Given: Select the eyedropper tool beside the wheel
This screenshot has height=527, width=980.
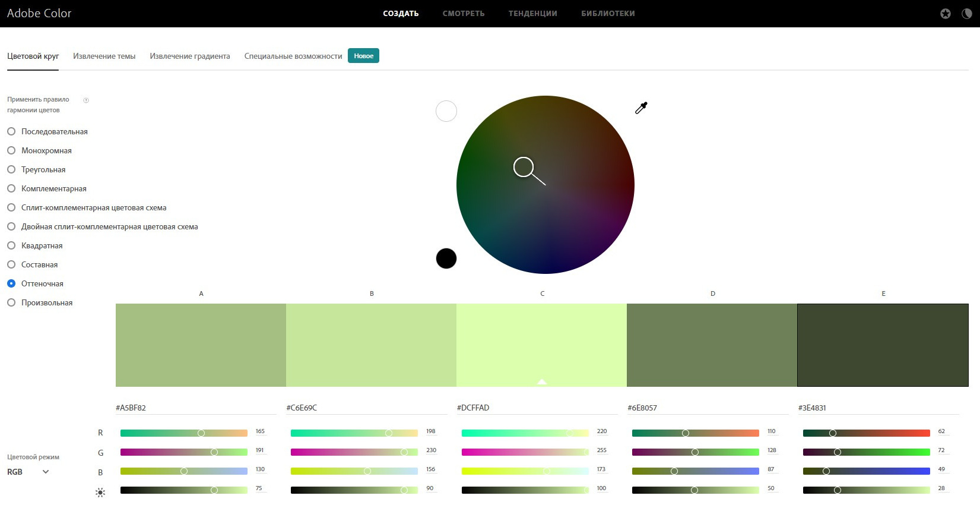Looking at the screenshot, I should pos(641,108).
